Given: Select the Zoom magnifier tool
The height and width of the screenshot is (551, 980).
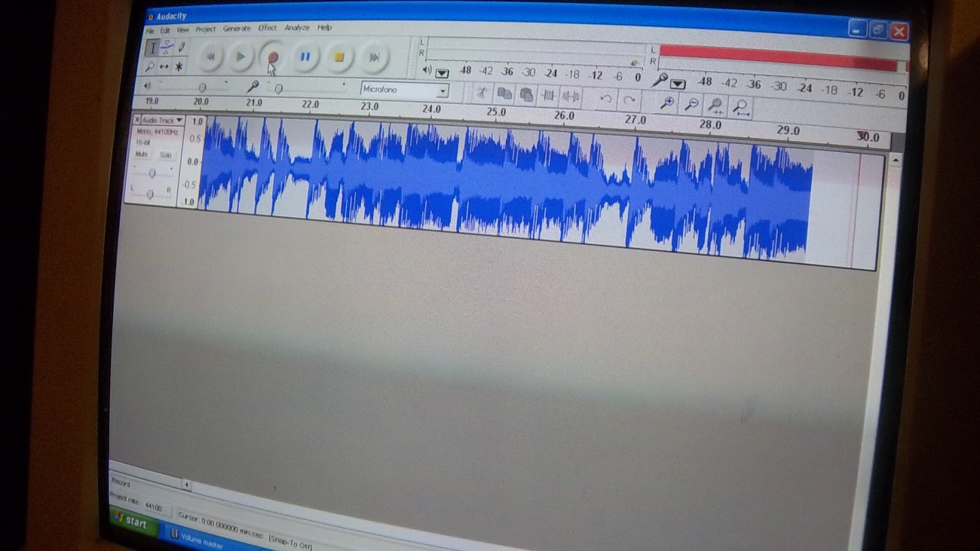Looking at the screenshot, I should 150,66.
